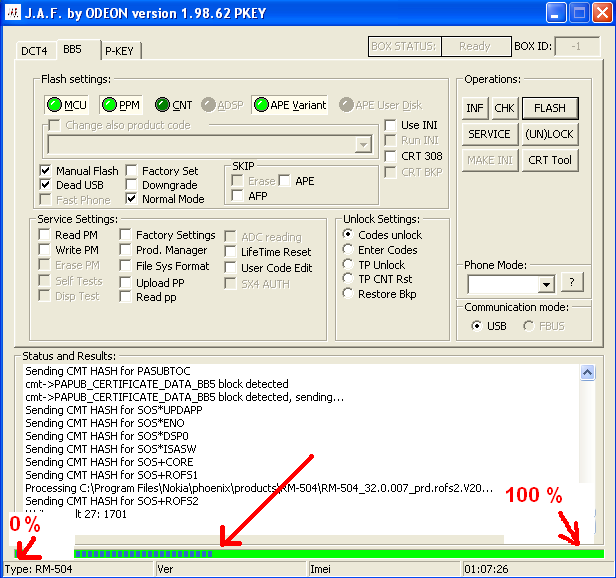Click the 'Ver' status bar cell
This screenshot has width=616, height=578.
tap(229, 569)
